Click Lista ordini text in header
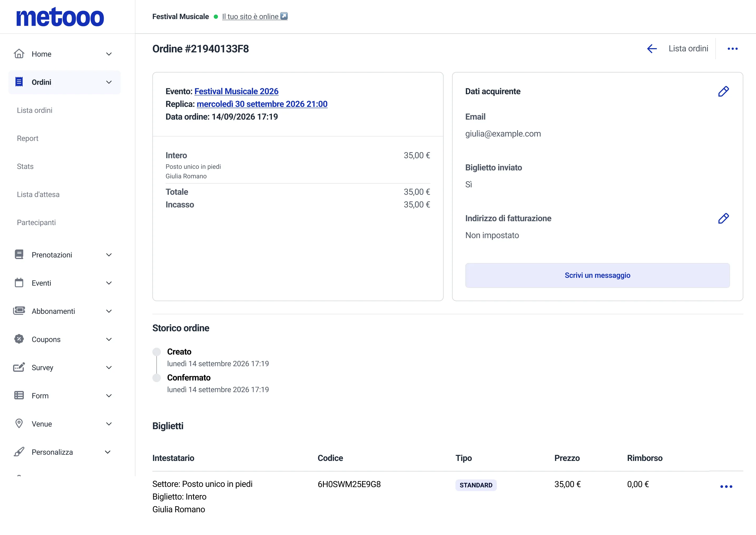This screenshot has height=535, width=756. coord(688,49)
